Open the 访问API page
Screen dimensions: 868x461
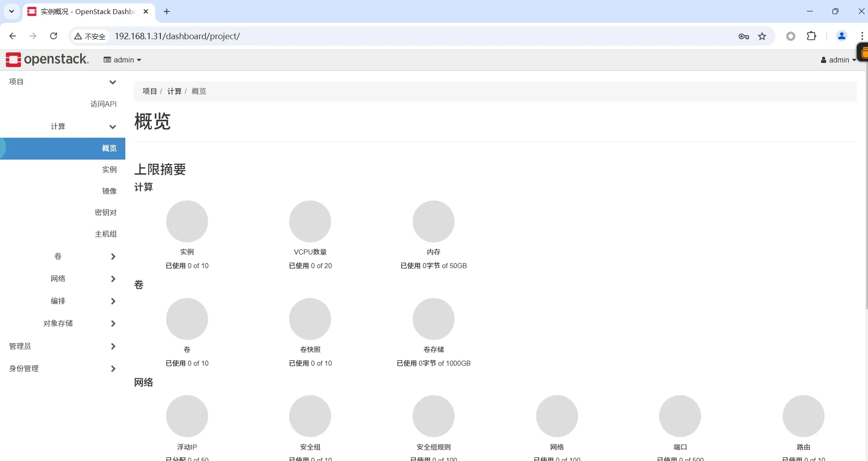103,104
